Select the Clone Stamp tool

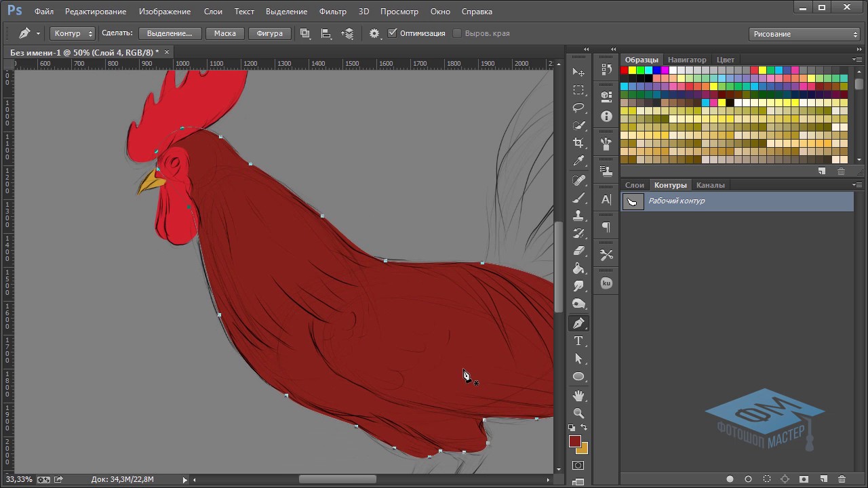pos(578,216)
